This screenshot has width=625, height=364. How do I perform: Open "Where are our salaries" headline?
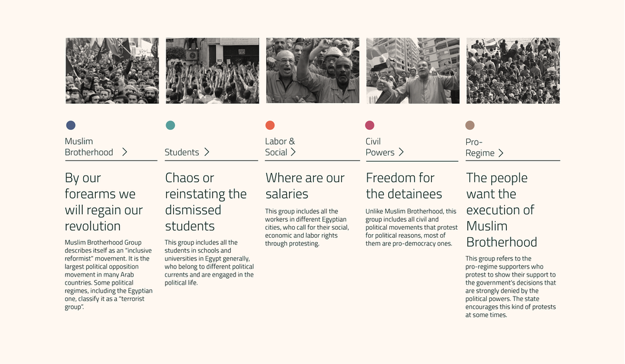305,185
